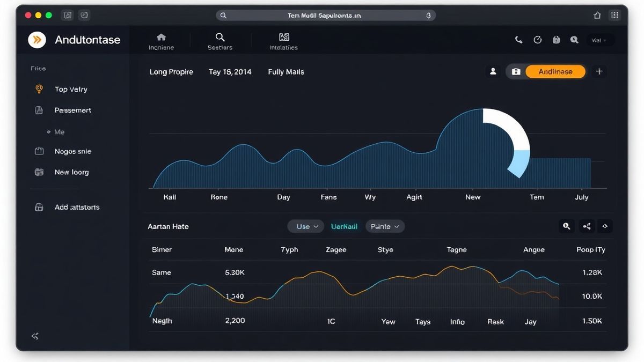Image resolution: width=644 pixels, height=362 pixels.
Task: Open the Intelatics tab
Action: pyautogui.click(x=284, y=42)
